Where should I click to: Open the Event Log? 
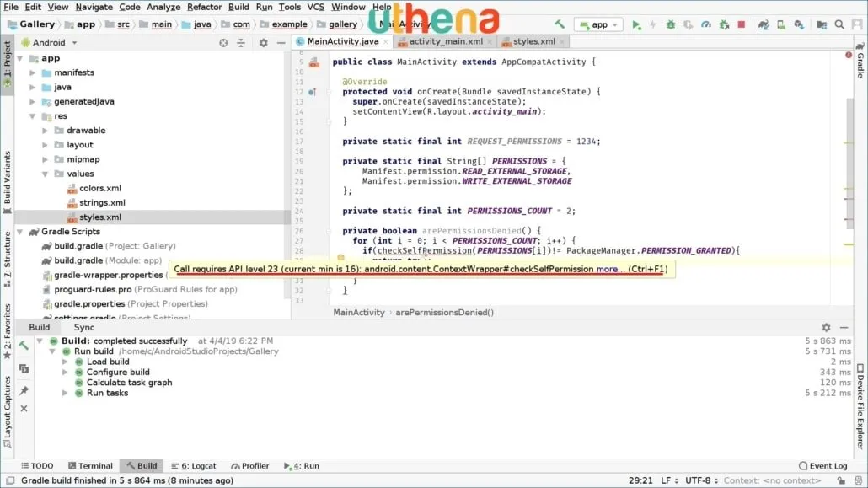coord(823,466)
